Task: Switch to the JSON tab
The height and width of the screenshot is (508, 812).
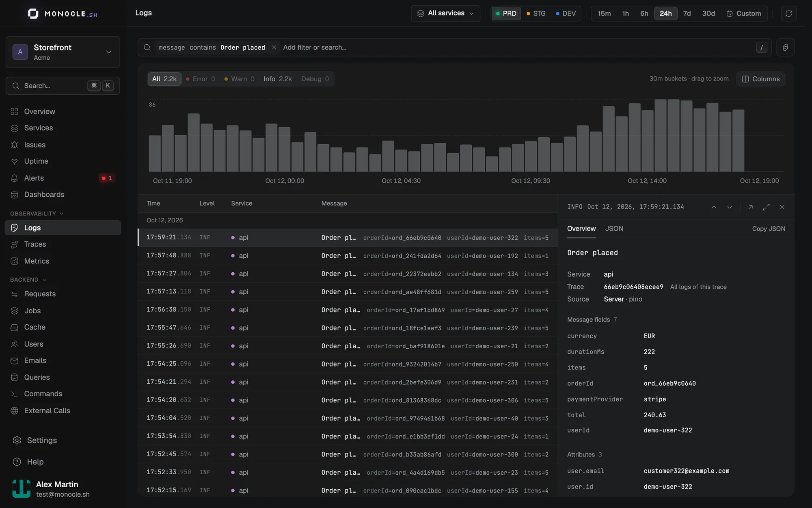Action: (x=614, y=228)
